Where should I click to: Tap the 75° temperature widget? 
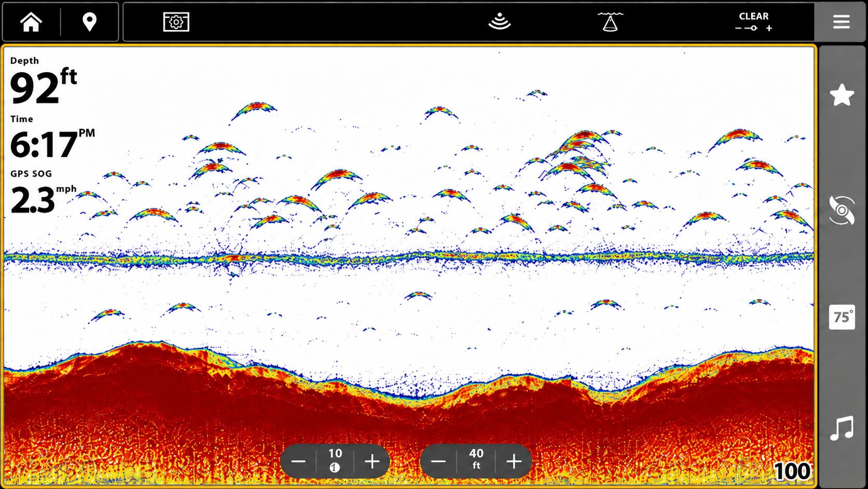842,317
